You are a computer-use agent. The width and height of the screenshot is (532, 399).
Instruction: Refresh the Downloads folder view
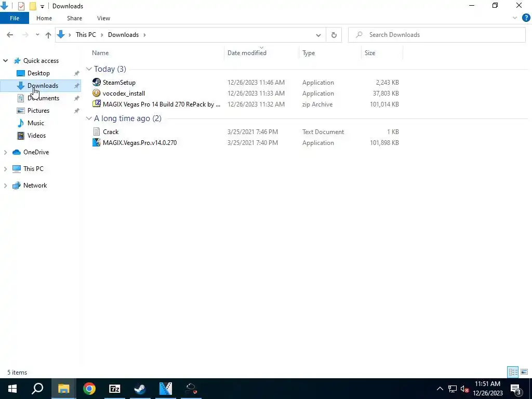[x=334, y=35]
